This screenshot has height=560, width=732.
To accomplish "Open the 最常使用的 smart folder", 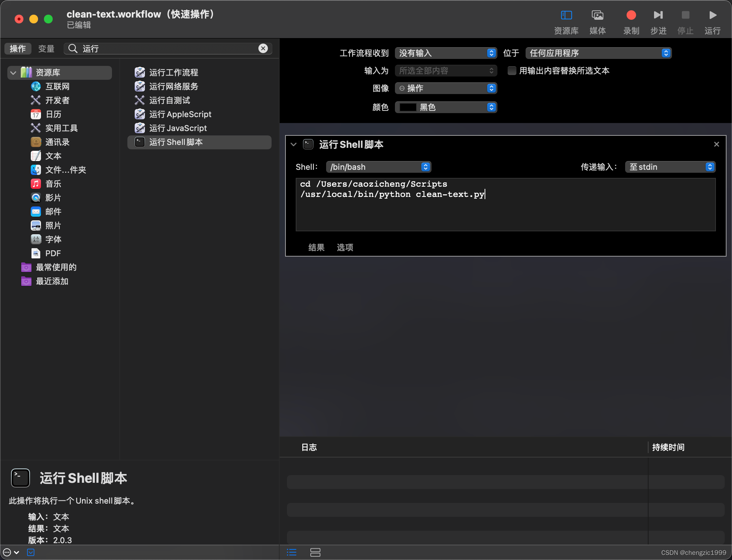I will point(49,267).
